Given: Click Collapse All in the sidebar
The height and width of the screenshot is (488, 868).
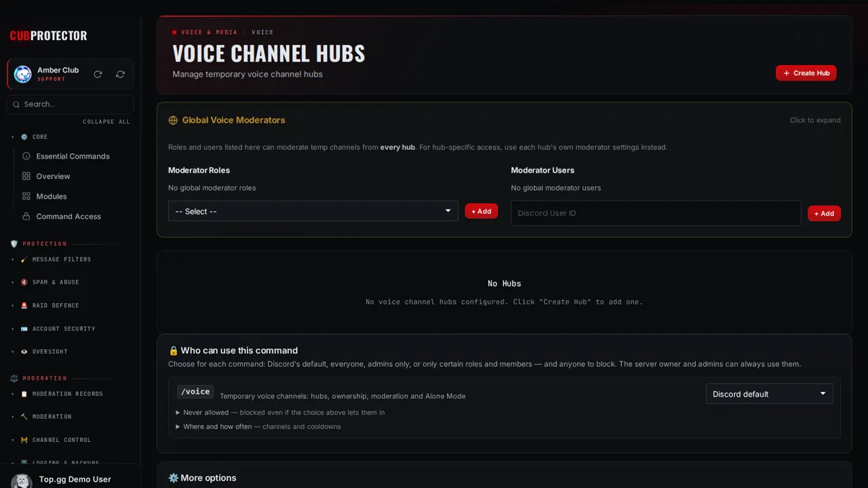Looking at the screenshot, I should [106, 122].
